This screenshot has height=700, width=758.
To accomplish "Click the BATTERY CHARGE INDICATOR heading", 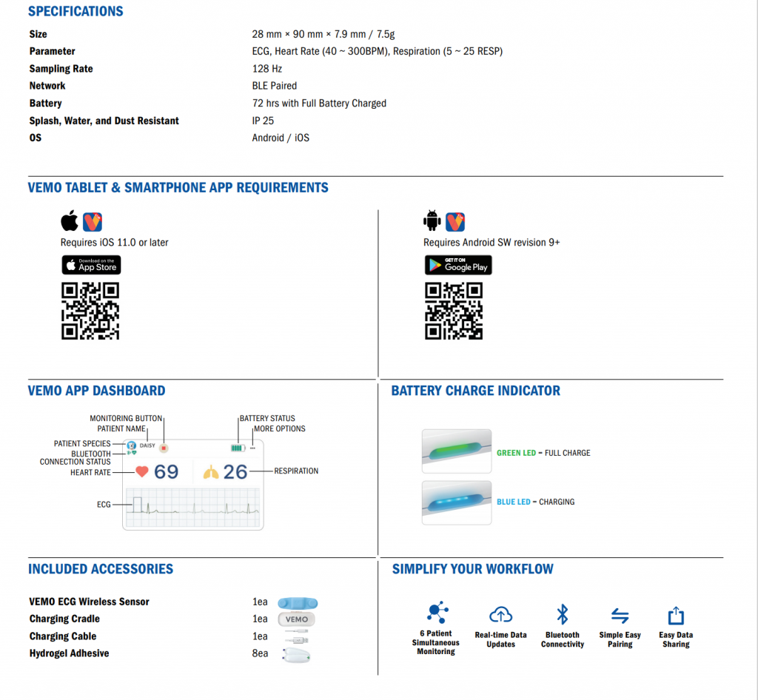I will tap(476, 391).
